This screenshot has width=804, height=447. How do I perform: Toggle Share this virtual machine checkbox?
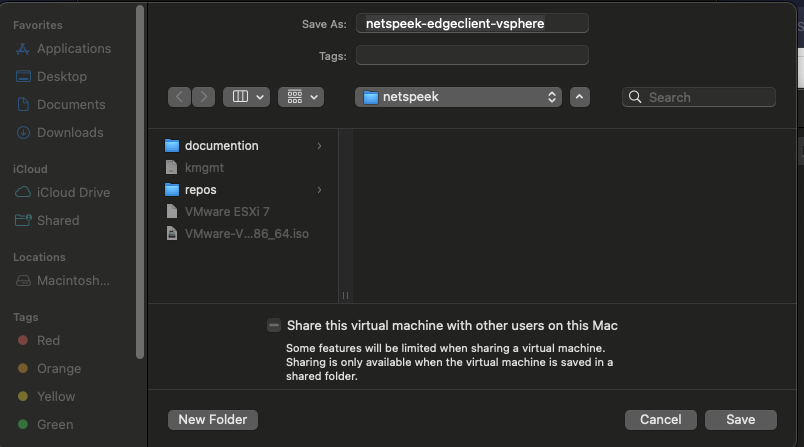click(274, 325)
